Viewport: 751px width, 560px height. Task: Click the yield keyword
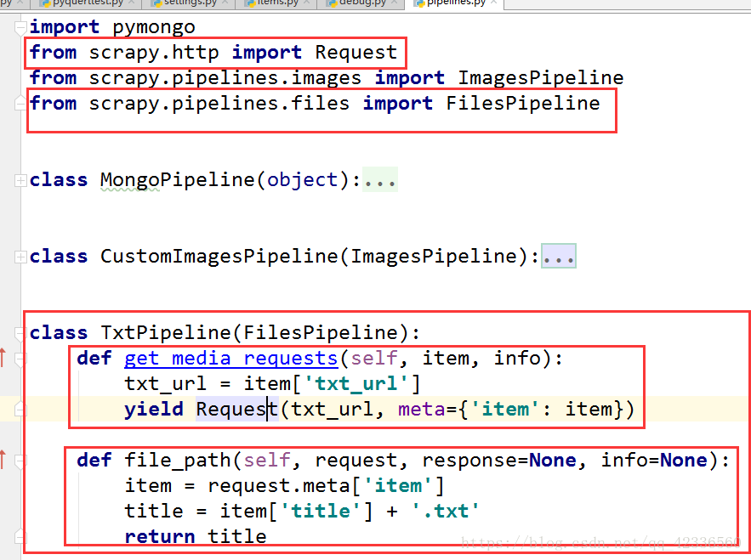(x=154, y=410)
